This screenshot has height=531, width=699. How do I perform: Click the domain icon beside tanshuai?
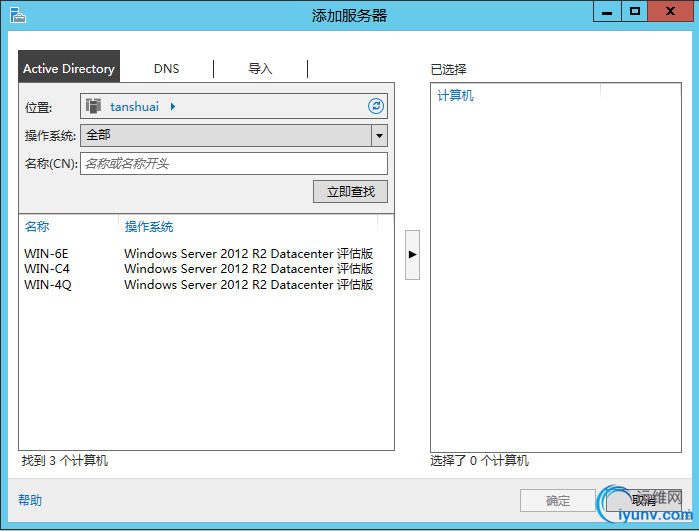93,106
